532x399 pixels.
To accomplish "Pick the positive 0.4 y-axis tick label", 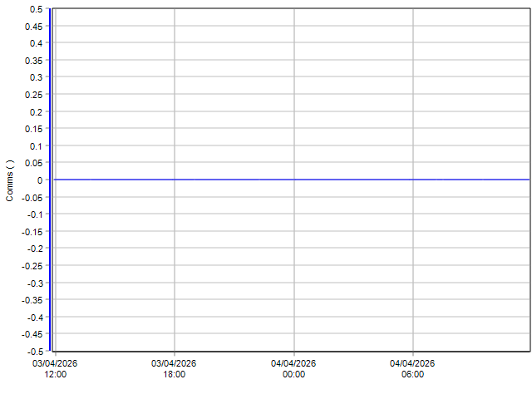I will point(36,43).
